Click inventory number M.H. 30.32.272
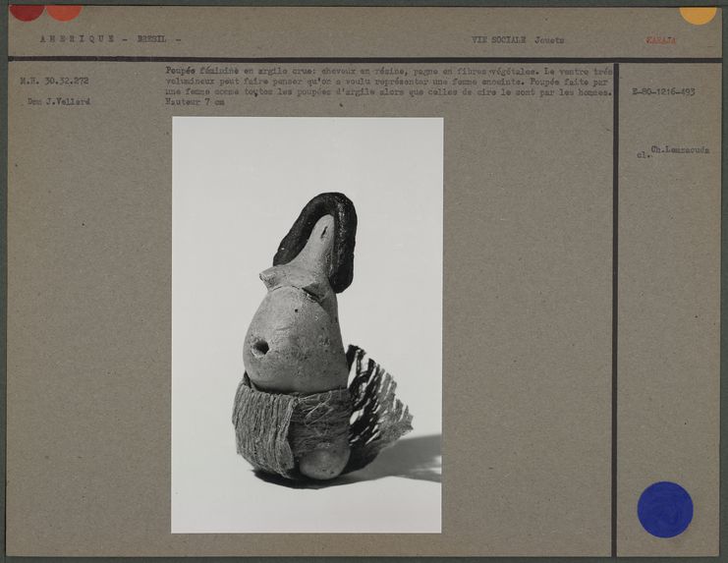728x563 pixels. (54, 81)
